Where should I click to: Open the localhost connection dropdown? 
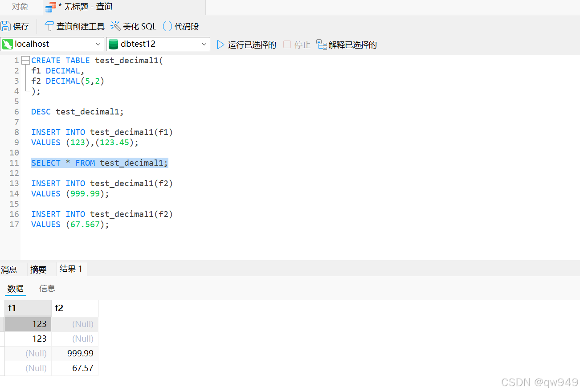click(99, 44)
